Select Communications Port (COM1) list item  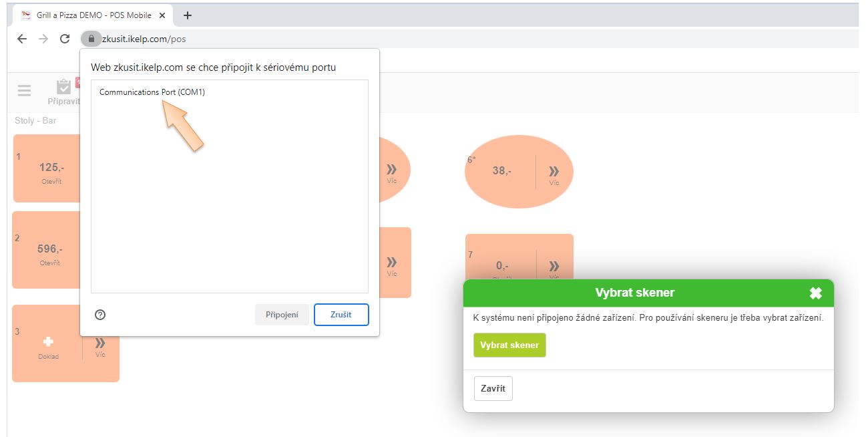[x=152, y=92]
